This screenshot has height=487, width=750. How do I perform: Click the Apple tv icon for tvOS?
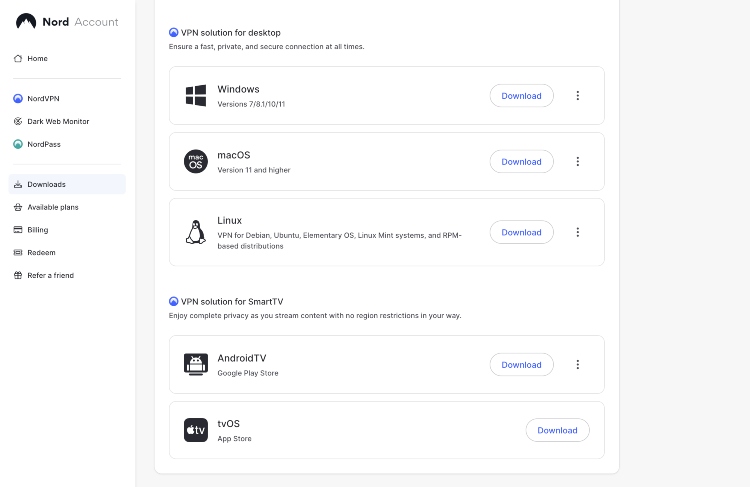click(196, 430)
